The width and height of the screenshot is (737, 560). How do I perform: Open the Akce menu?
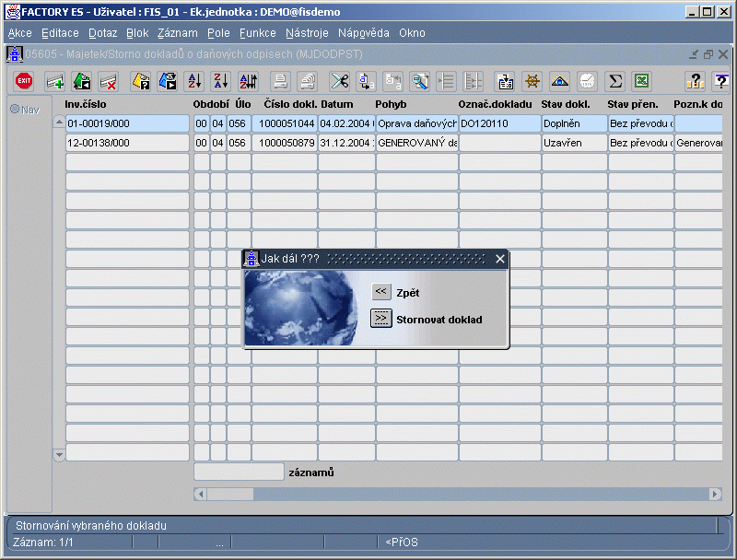tap(19, 33)
